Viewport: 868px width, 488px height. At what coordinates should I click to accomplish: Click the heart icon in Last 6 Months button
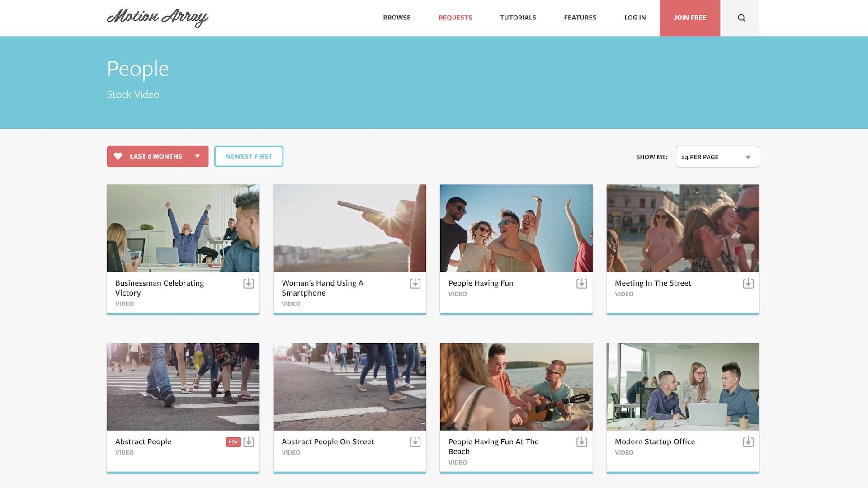click(x=118, y=156)
